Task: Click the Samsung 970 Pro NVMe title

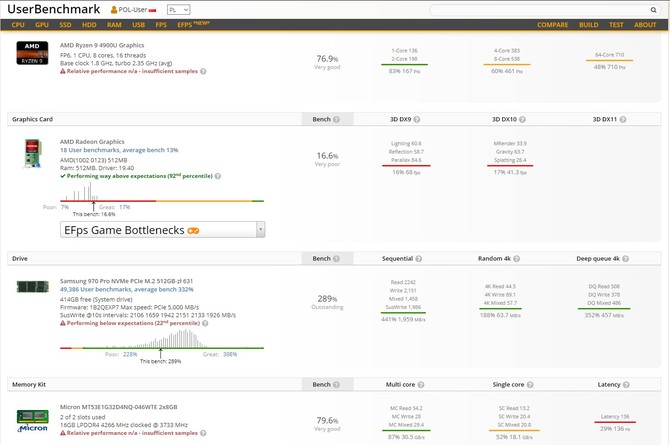Action: [x=126, y=281]
